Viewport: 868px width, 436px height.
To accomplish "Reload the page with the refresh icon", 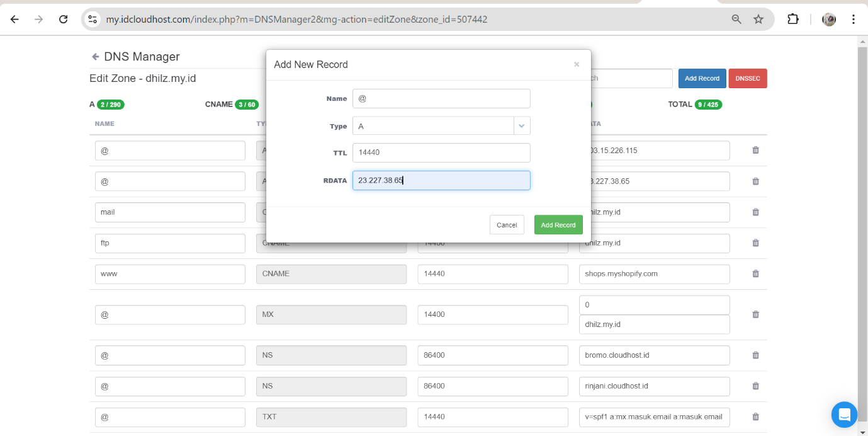I will click(63, 20).
